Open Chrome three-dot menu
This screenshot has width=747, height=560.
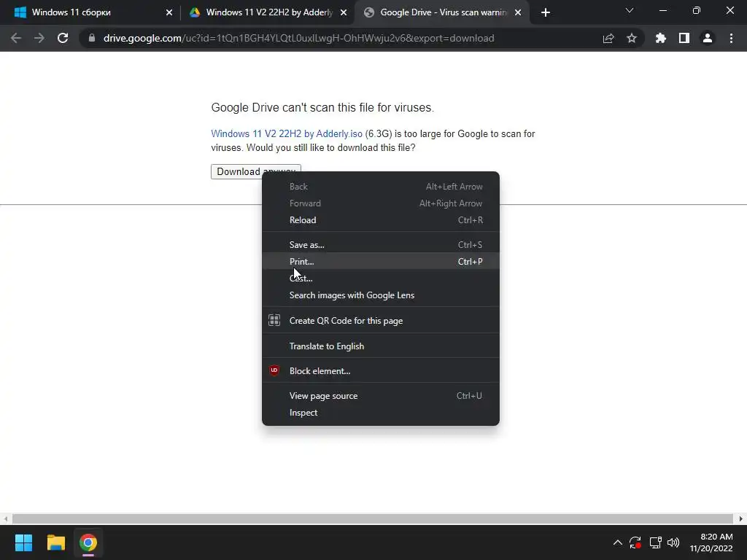(x=731, y=38)
